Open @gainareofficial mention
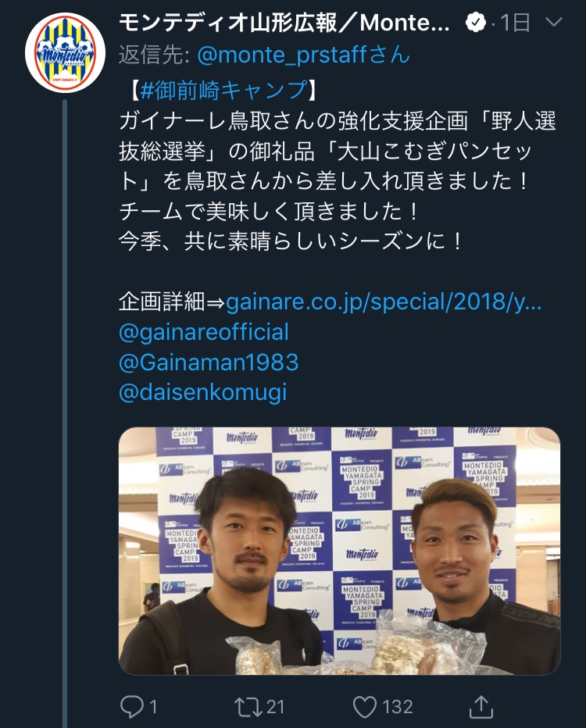The image size is (586, 728). tap(204, 332)
